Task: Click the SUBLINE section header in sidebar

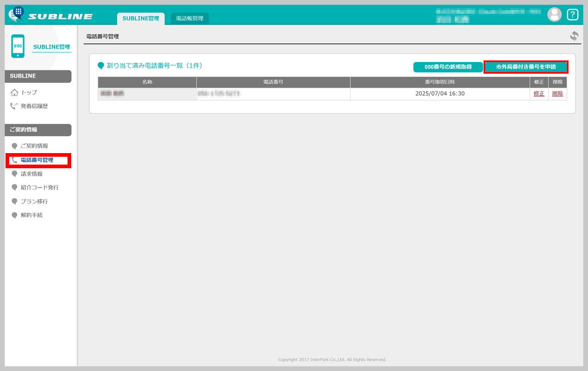Action: tap(38, 76)
